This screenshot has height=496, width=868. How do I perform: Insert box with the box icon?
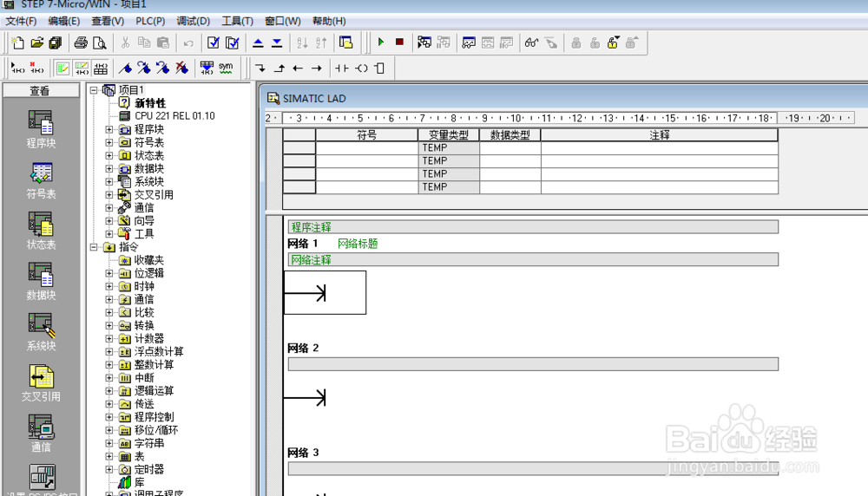pyautogui.click(x=380, y=68)
